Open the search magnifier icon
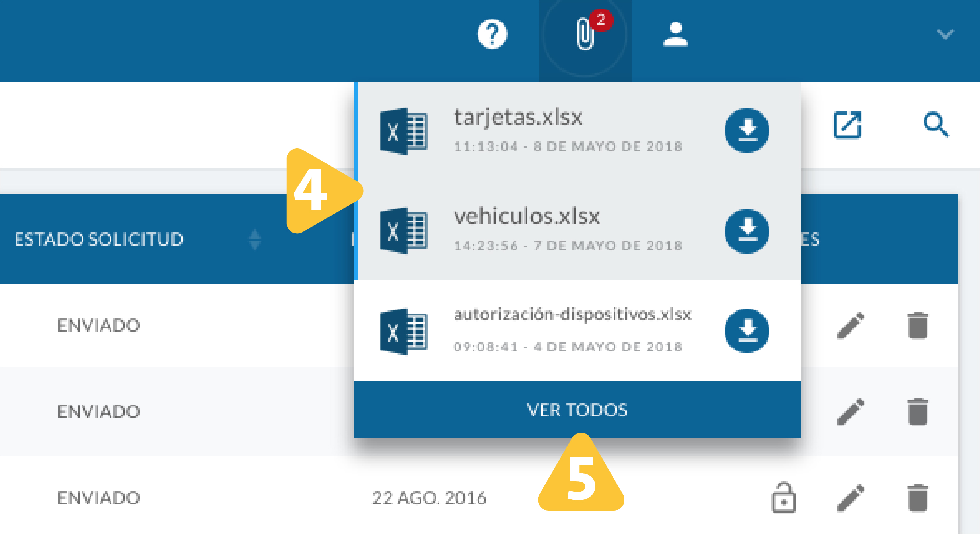980x534 pixels. click(936, 125)
